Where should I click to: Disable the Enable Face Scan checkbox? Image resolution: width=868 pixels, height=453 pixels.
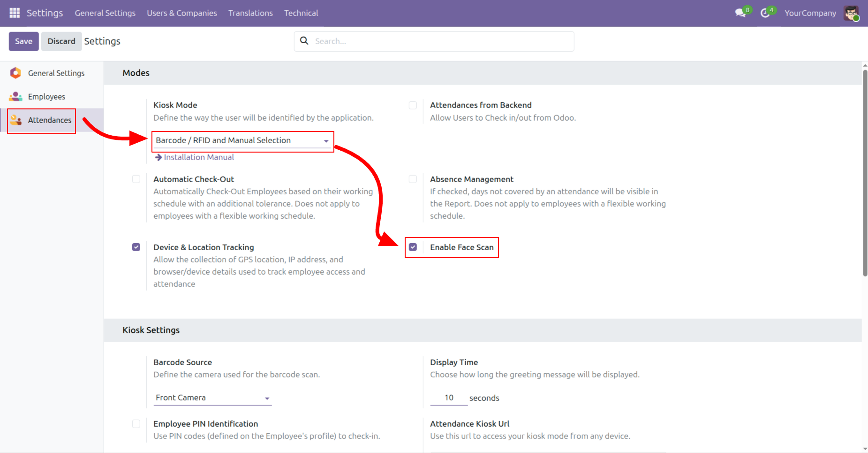click(413, 247)
